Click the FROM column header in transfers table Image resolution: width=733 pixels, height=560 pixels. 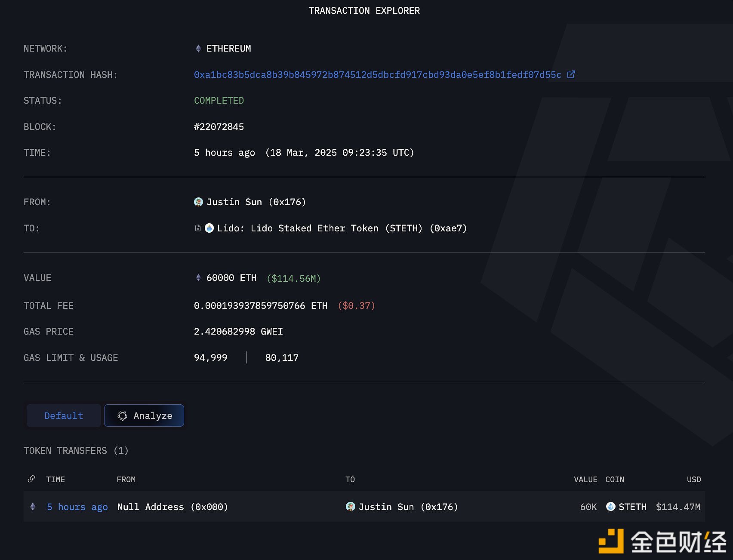pos(126,479)
